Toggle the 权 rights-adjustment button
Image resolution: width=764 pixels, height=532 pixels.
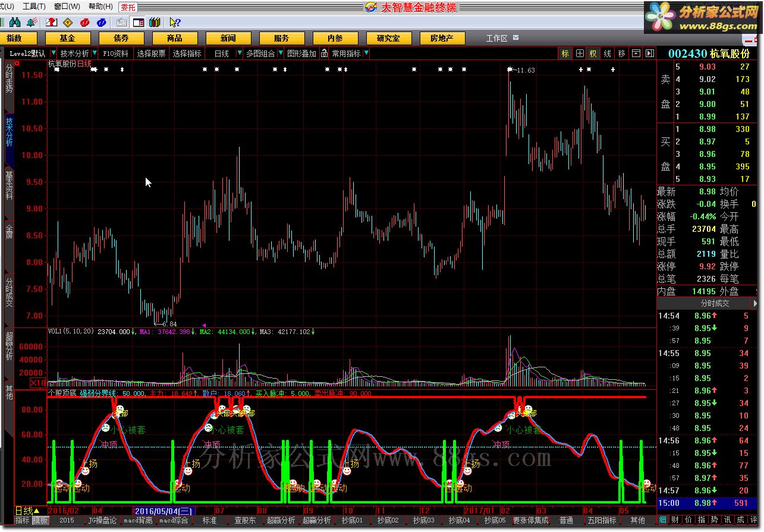pos(593,53)
